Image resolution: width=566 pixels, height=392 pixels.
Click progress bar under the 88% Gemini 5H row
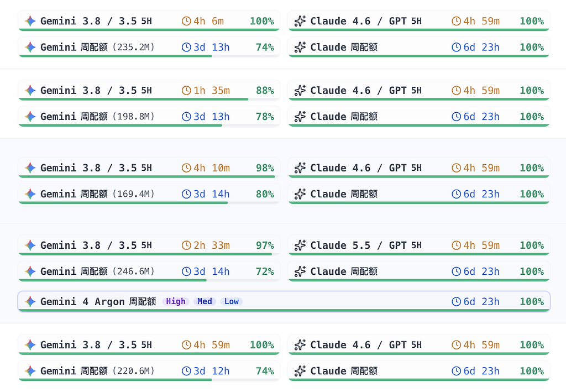[x=149, y=100]
